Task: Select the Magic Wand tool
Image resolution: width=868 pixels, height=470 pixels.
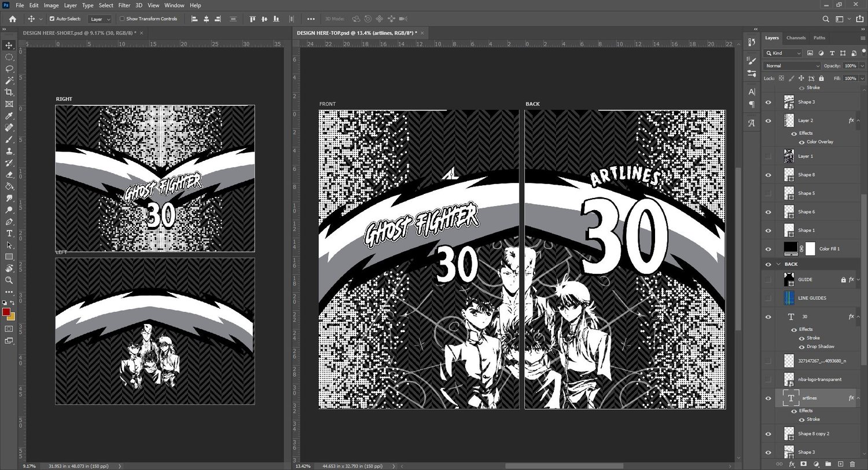Action: 9,80
